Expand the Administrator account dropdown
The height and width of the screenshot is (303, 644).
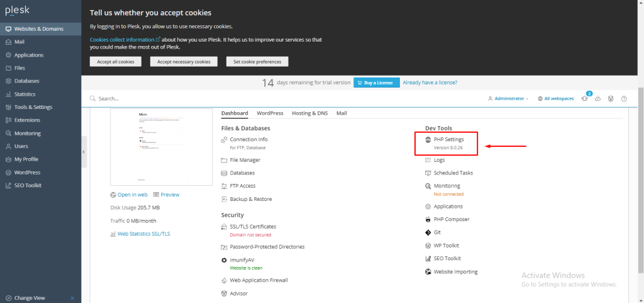[508, 99]
